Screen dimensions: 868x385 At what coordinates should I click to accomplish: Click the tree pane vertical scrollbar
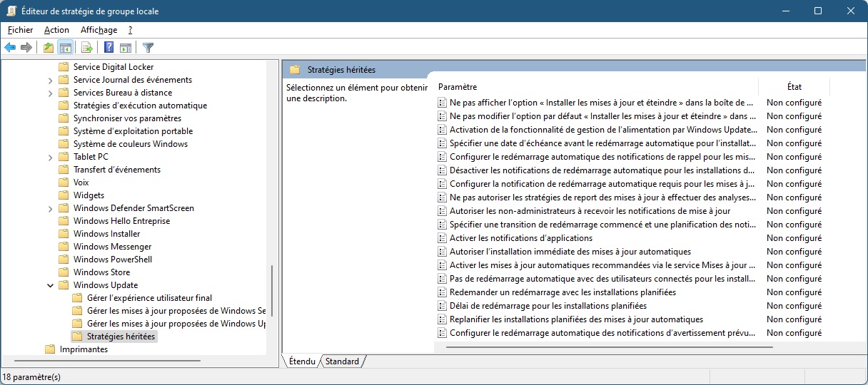[272, 292]
